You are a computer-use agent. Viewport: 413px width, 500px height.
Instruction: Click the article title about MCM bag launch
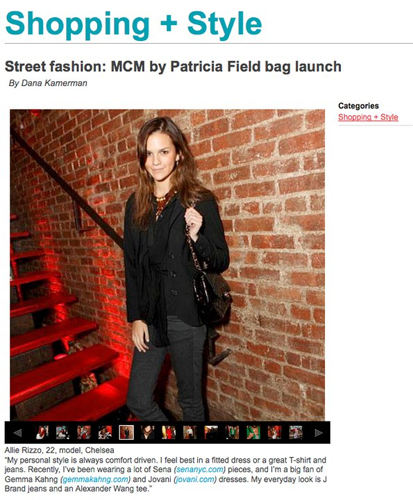pyautogui.click(x=173, y=67)
